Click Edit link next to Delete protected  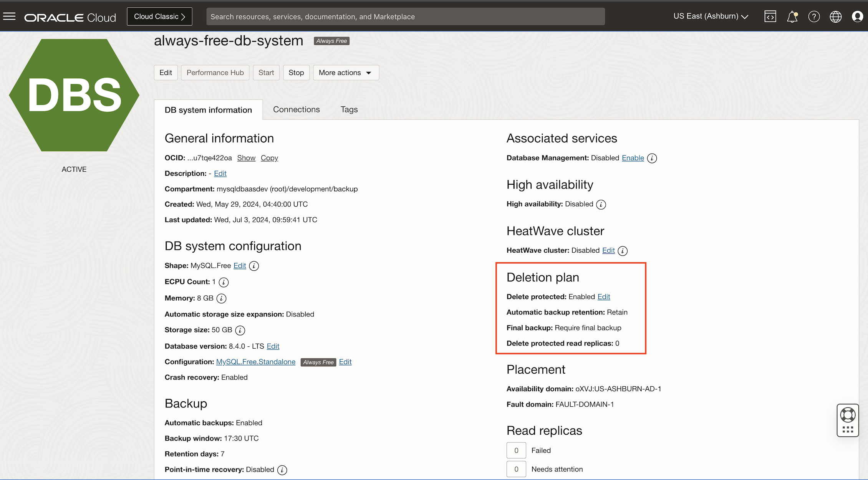(604, 296)
